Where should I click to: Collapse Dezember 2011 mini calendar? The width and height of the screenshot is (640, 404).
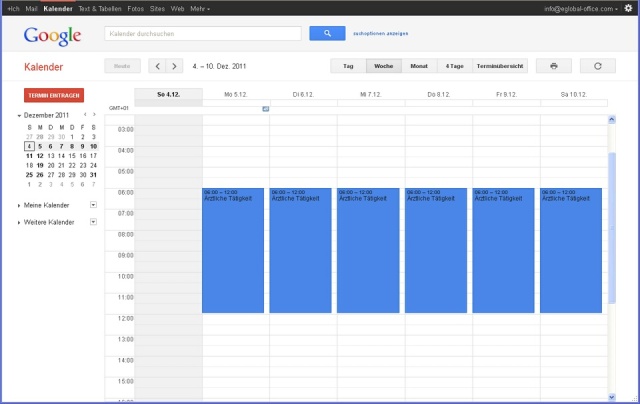(19, 116)
